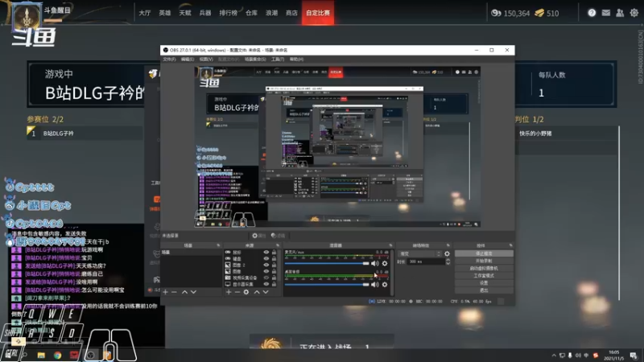Open the 文件(F) menu in OBS
The height and width of the screenshot is (362, 644).
(169, 60)
